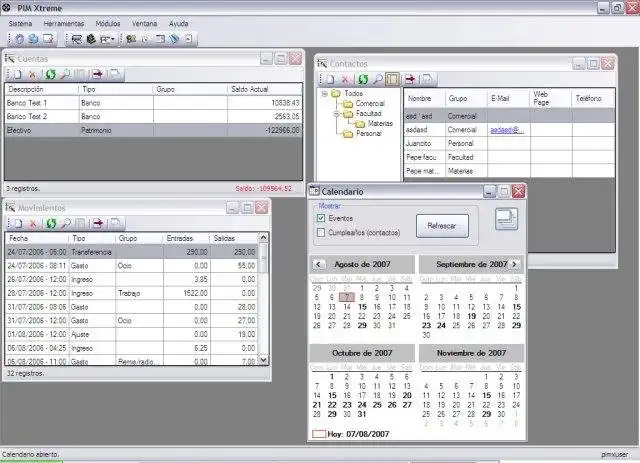Open the Módulos menu

(108, 24)
